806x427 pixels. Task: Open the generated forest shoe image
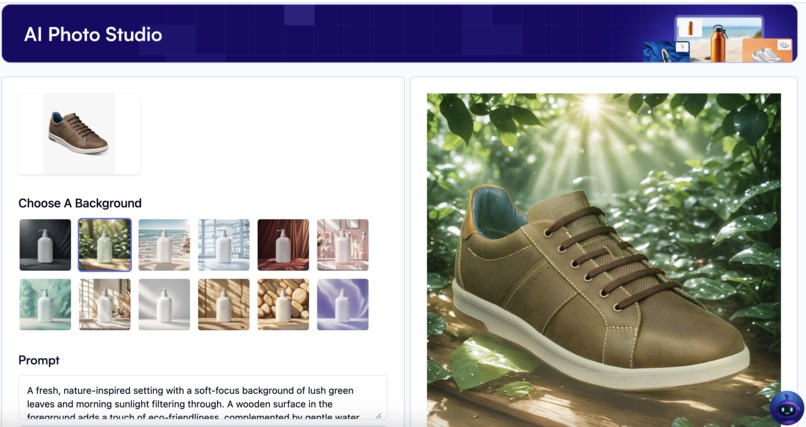pos(604,259)
